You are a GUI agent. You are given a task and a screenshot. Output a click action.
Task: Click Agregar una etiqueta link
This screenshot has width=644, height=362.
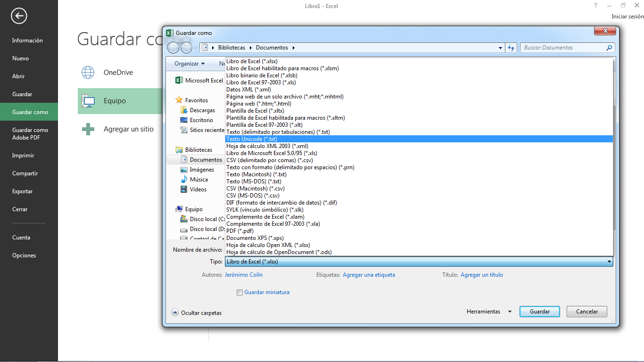369,275
